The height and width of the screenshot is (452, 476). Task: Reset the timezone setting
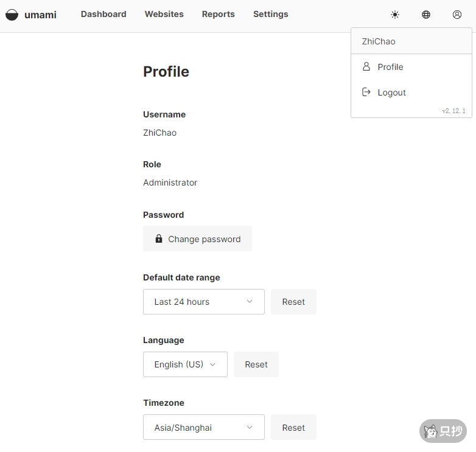pos(293,428)
